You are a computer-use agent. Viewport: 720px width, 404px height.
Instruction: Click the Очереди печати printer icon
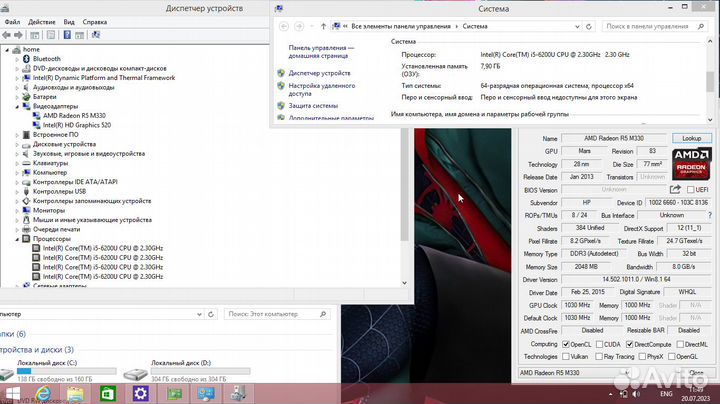(x=26, y=229)
